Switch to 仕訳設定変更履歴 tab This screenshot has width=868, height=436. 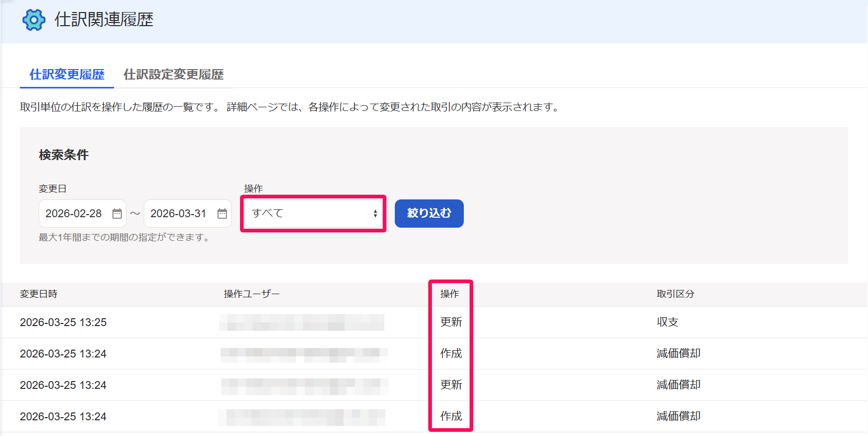174,74
